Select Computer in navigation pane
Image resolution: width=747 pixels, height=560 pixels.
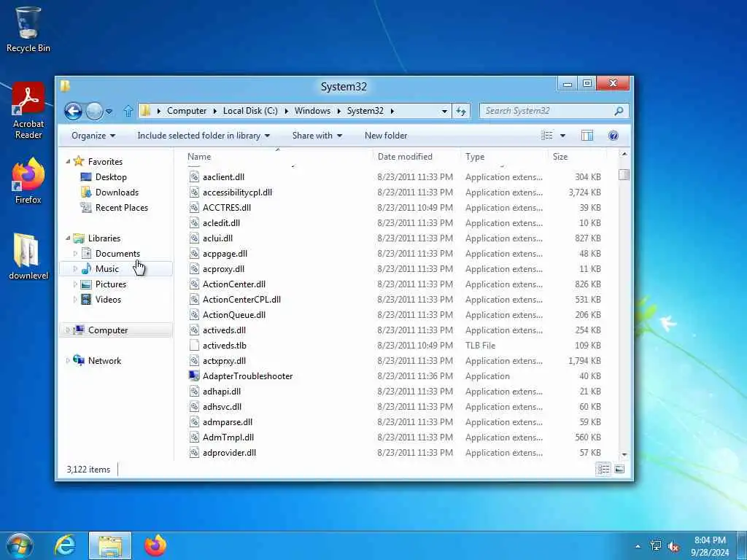pyautogui.click(x=108, y=330)
